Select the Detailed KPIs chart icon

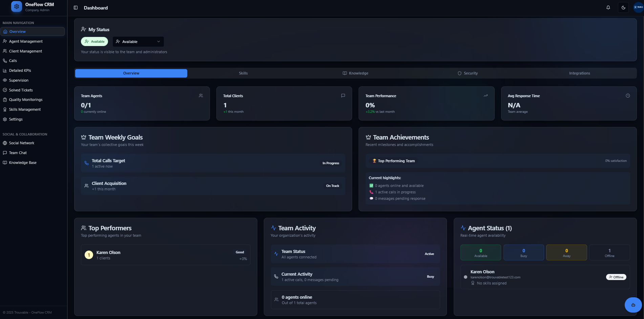click(5, 70)
